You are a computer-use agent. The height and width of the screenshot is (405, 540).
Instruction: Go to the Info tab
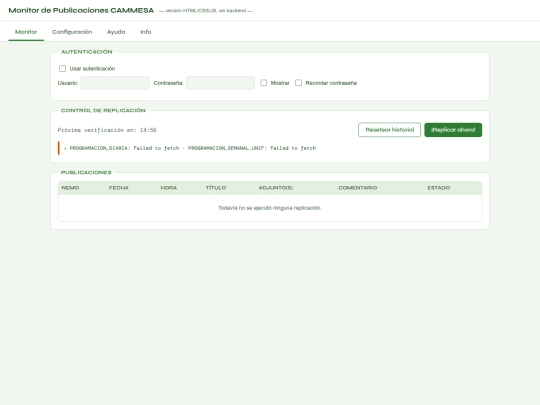pyautogui.click(x=146, y=32)
